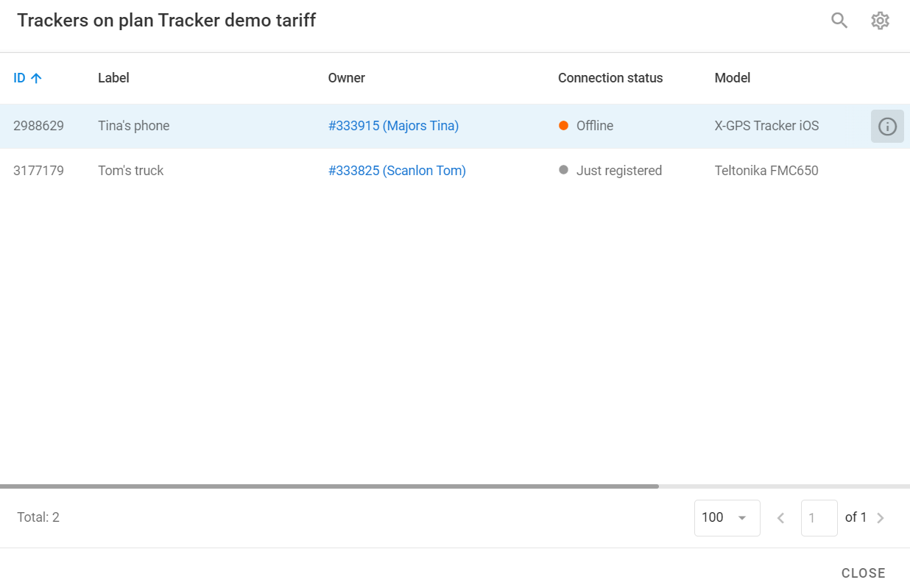This screenshot has height=588, width=910.
Task: Click the previous page chevron icon
Action: coord(780,517)
